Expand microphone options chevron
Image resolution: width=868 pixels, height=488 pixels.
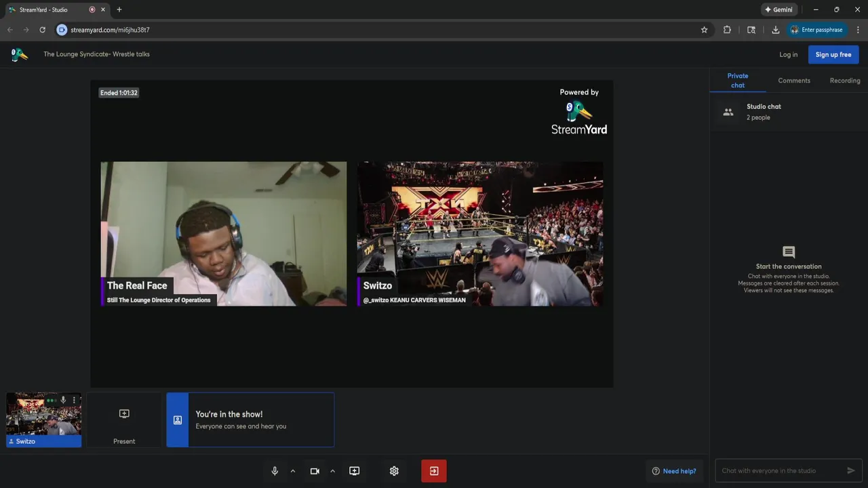click(293, 471)
